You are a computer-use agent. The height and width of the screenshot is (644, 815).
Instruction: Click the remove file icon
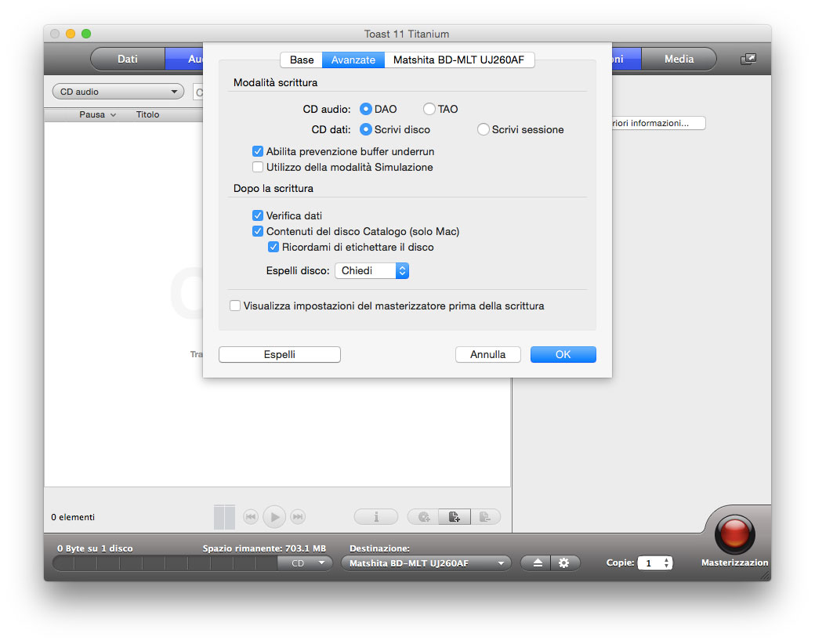(485, 516)
